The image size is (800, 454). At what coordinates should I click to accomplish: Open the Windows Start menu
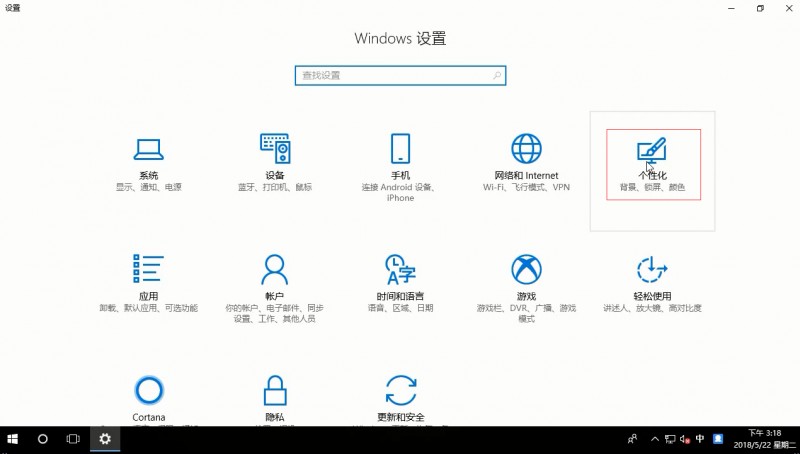12,439
